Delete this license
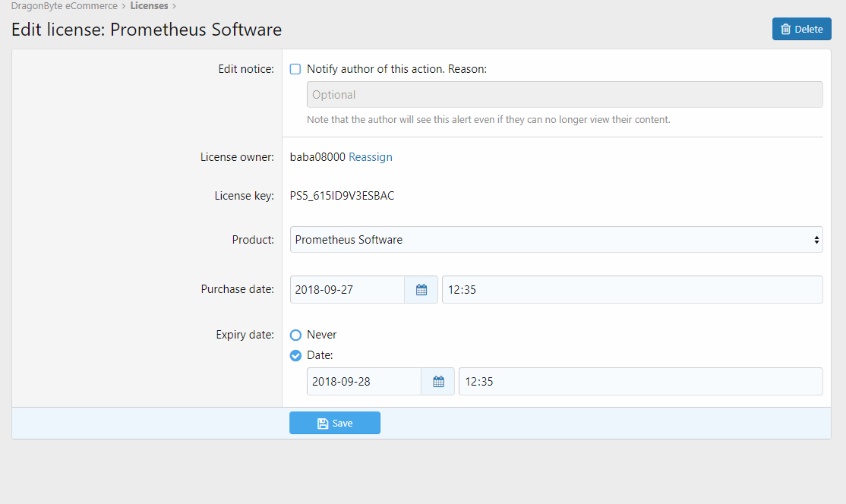 click(x=802, y=30)
